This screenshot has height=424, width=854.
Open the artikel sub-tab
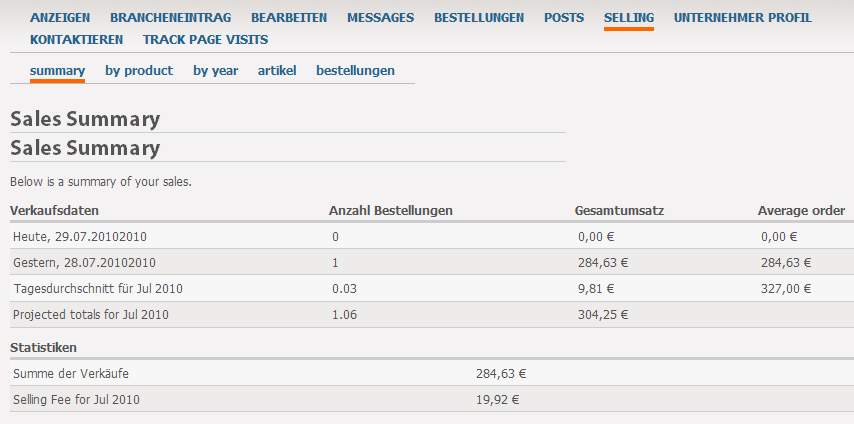point(277,71)
